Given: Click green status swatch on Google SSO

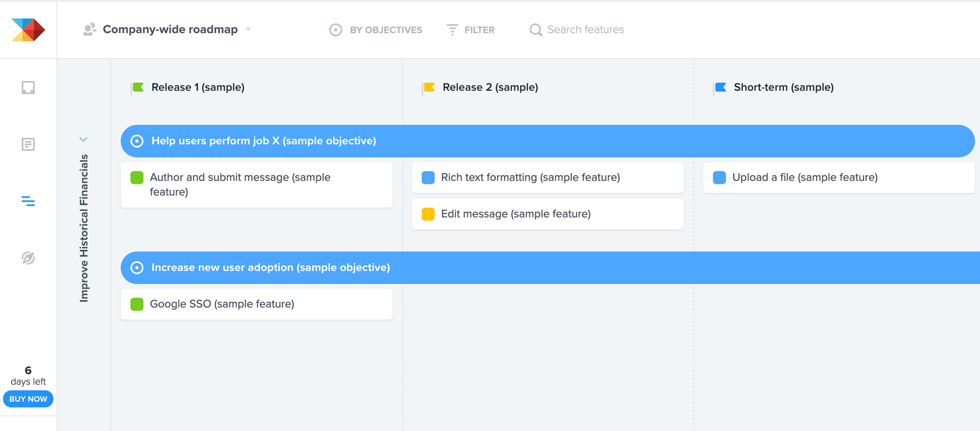Looking at the screenshot, I should coord(137,304).
